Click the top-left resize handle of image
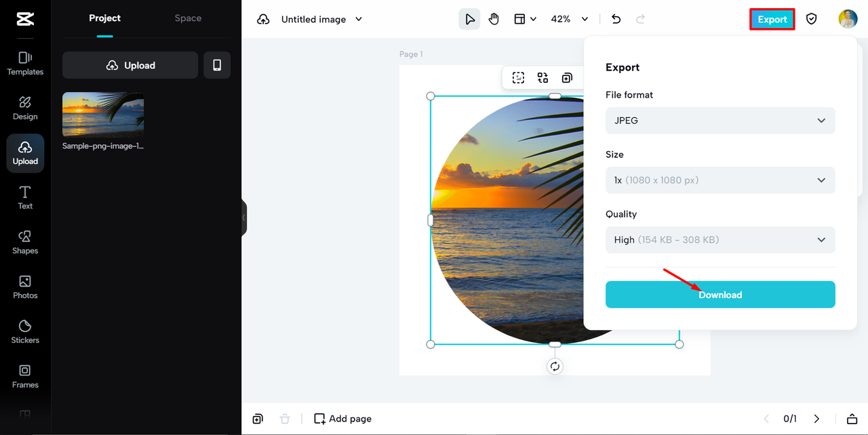Screen dimensions: 868x435 pyautogui.click(x=431, y=96)
